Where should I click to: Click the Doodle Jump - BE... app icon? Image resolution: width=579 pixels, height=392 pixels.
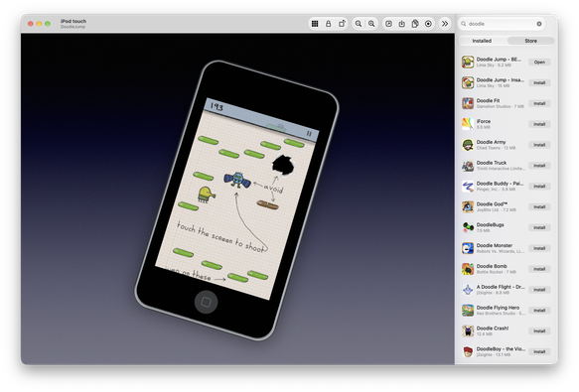tap(468, 62)
